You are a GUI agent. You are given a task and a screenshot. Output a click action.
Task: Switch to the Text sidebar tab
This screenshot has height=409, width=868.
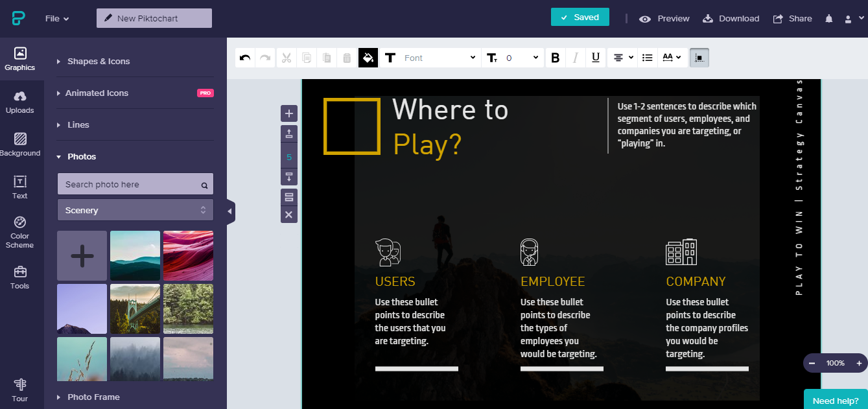[x=20, y=187]
